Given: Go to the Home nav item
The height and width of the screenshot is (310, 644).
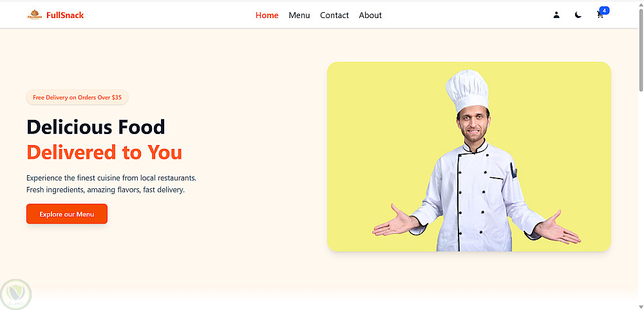Looking at the screenshot, I should (x=267, y=15).
